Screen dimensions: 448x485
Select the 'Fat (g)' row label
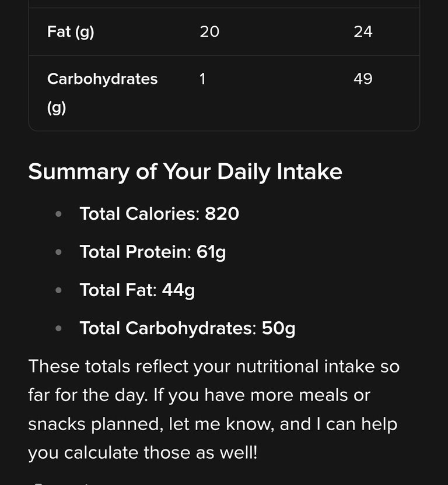tap(71, 32)
